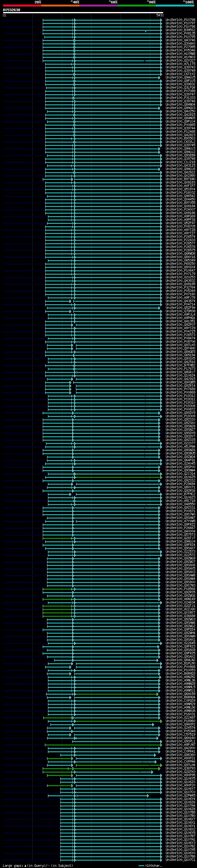Image resolution: width=197 pixels, height=868 pixels.
Task: Select label UniRef100_P19312
Action: [180, 396]
